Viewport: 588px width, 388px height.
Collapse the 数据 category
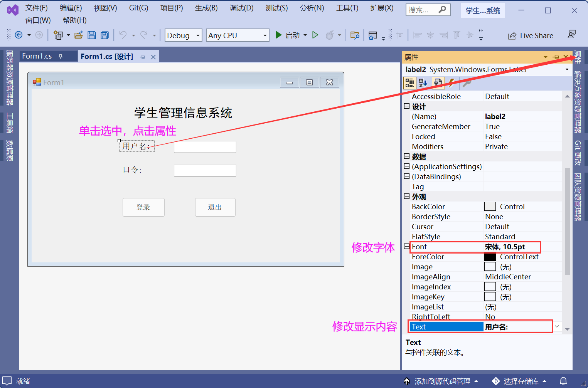pyautogui.click(x=407, y=156)
